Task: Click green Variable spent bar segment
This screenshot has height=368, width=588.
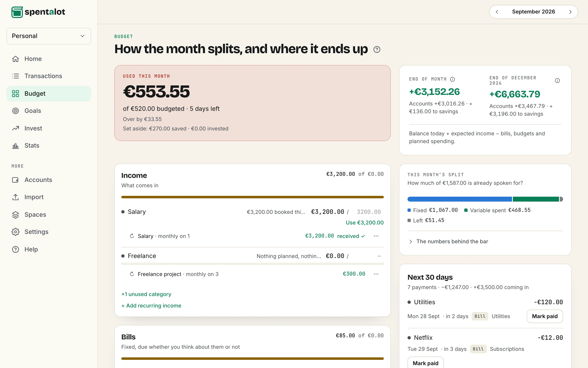Action: coord(536,199)
